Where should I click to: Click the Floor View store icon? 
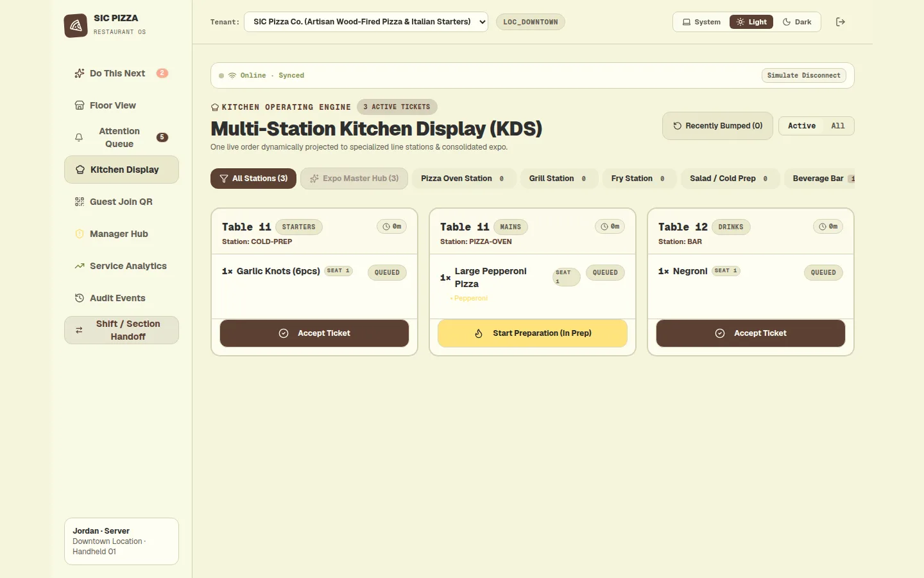[x=80, y=105]
